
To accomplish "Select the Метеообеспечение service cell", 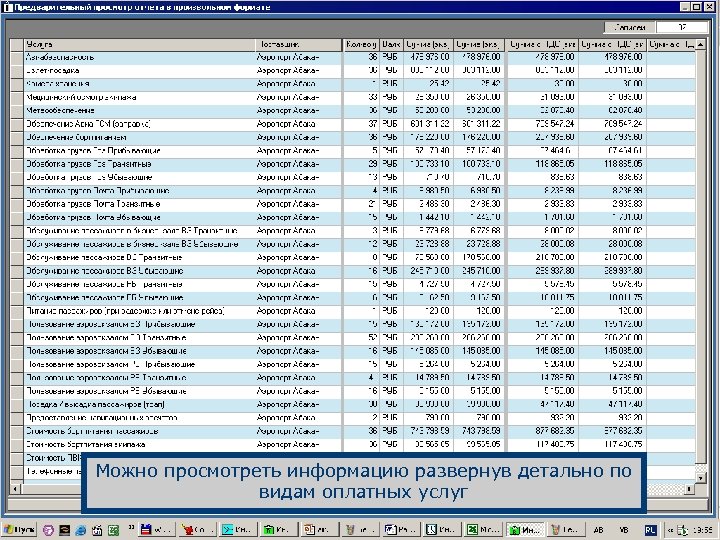I will (139, 111).
